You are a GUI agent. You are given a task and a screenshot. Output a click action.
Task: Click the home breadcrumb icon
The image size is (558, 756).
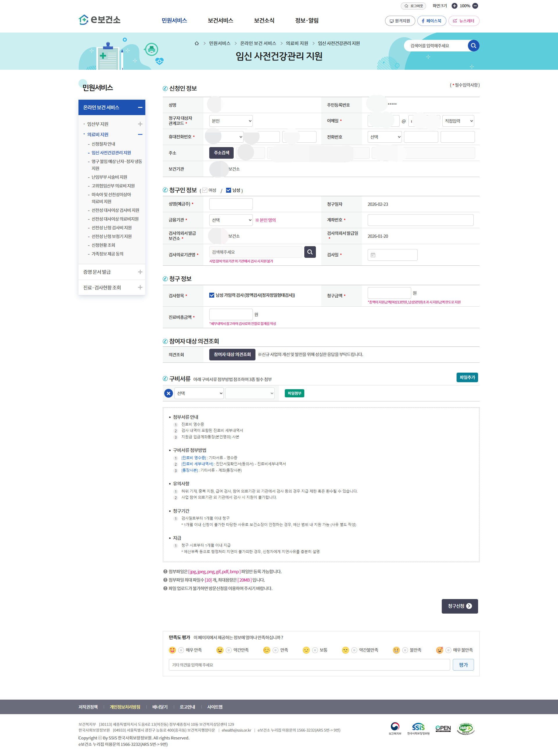[196, 43]
